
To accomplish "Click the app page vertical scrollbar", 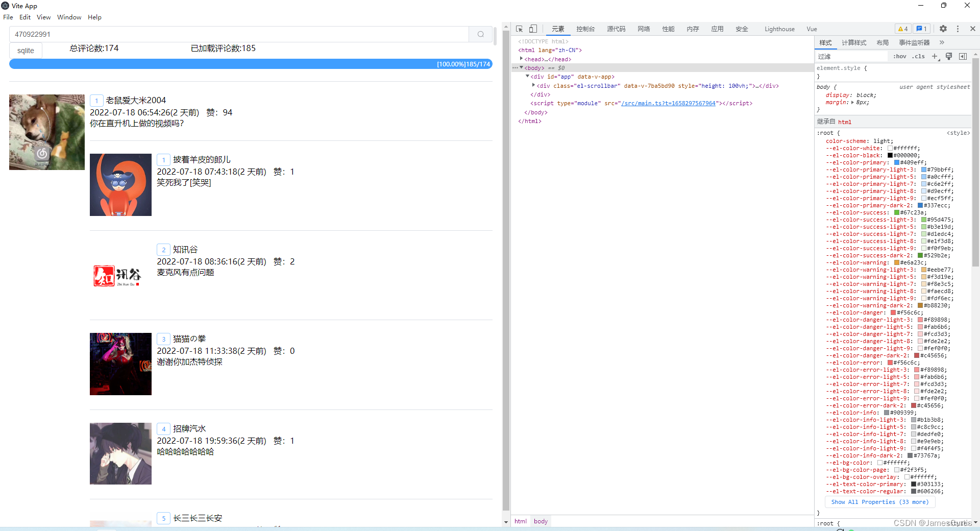I will (506, 271).
